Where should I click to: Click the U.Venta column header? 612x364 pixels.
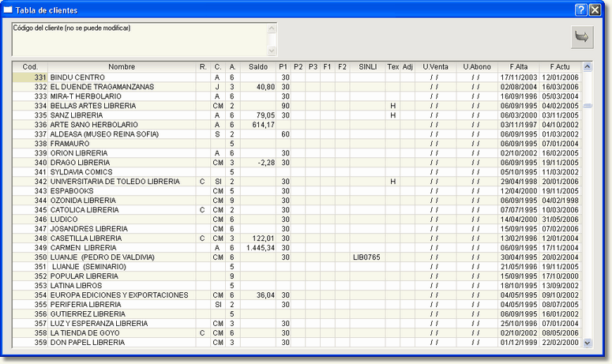(x=435, y=67)
